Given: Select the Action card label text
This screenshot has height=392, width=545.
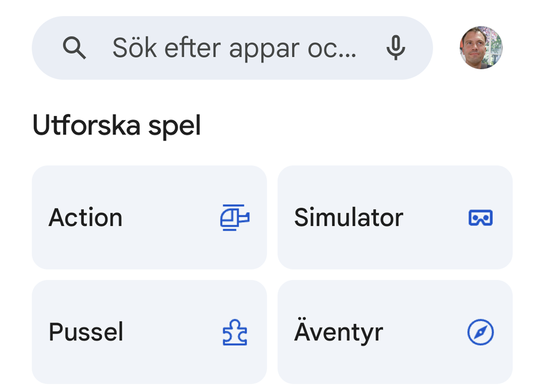Looking at the screenshot, I should tap(86, 217).
